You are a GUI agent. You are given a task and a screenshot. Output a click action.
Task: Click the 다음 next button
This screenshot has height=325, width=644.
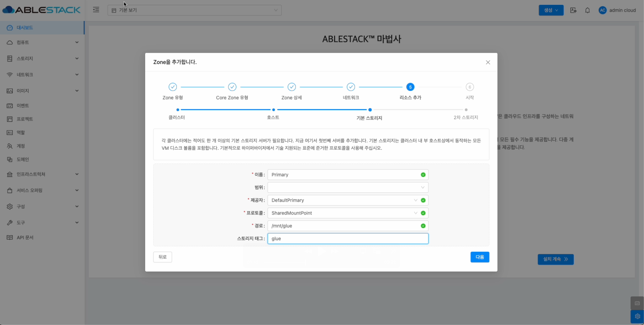coord(480,257)
